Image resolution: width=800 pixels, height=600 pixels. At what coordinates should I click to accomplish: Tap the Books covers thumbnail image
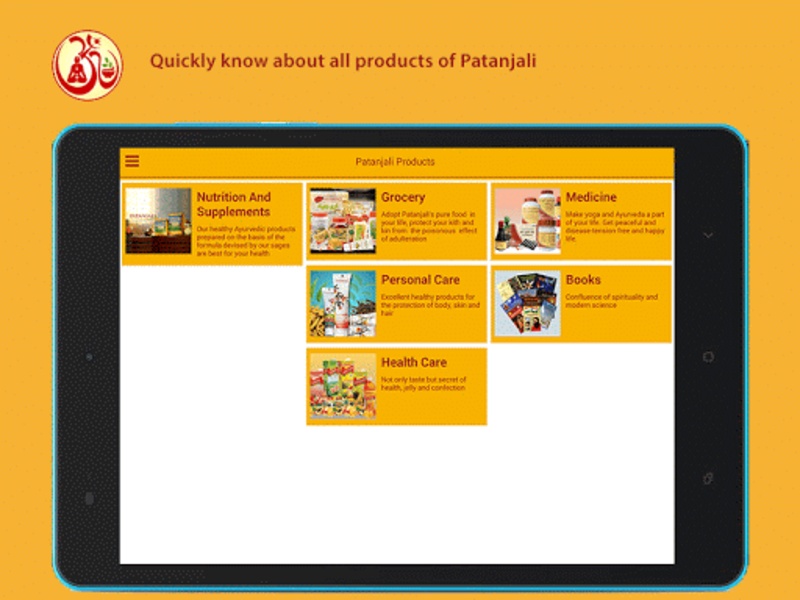[x=528, y=304]
